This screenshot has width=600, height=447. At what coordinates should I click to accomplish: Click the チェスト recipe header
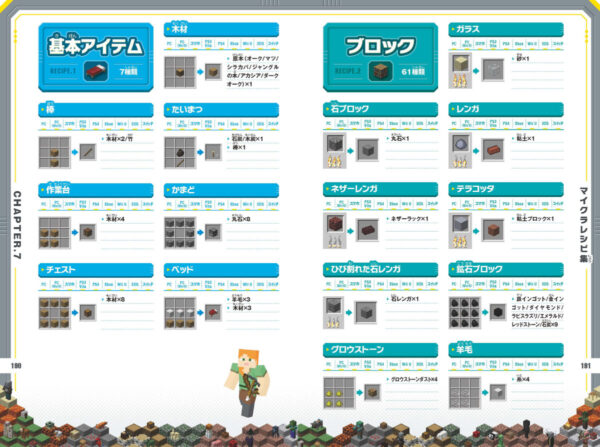tap(96, 270)
